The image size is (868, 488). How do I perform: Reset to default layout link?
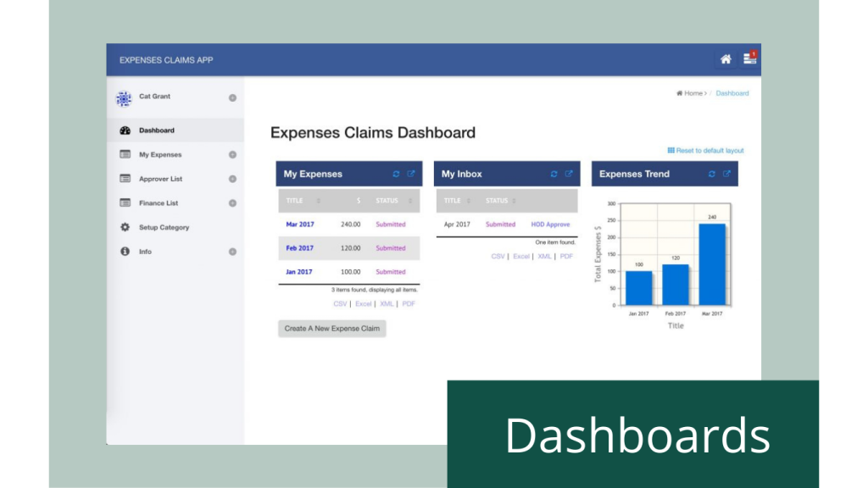[709, 151]
